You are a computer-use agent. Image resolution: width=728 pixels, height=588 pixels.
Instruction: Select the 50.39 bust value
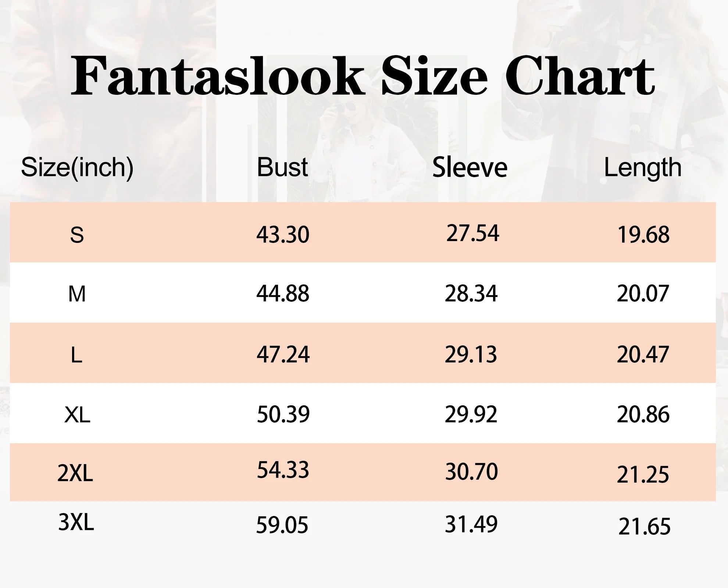tap(283, 415)
